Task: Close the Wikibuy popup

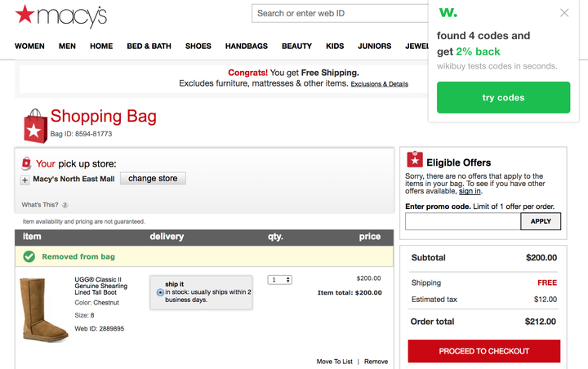Action: point(564,13)
